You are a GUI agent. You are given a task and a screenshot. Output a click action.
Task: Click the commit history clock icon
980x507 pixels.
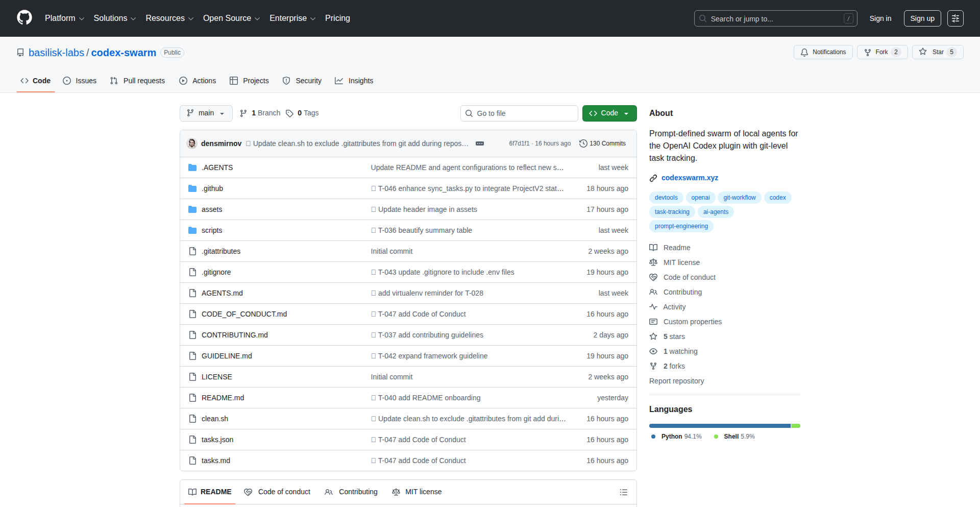[x=583, y=143]
